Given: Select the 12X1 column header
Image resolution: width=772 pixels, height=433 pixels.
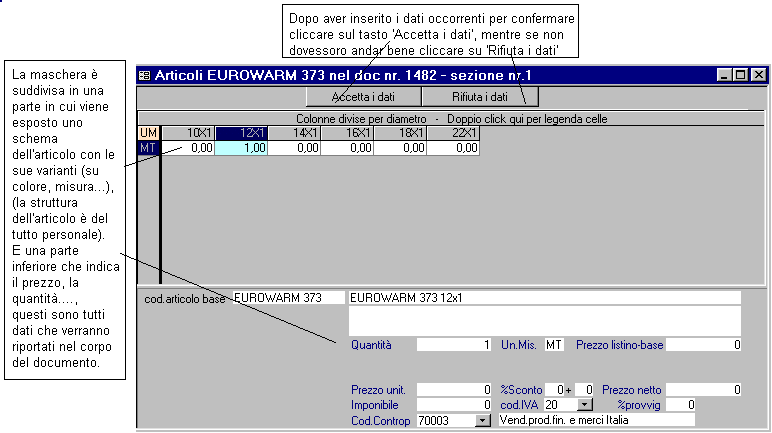Looking at the screenshot, I should point(241,133).
